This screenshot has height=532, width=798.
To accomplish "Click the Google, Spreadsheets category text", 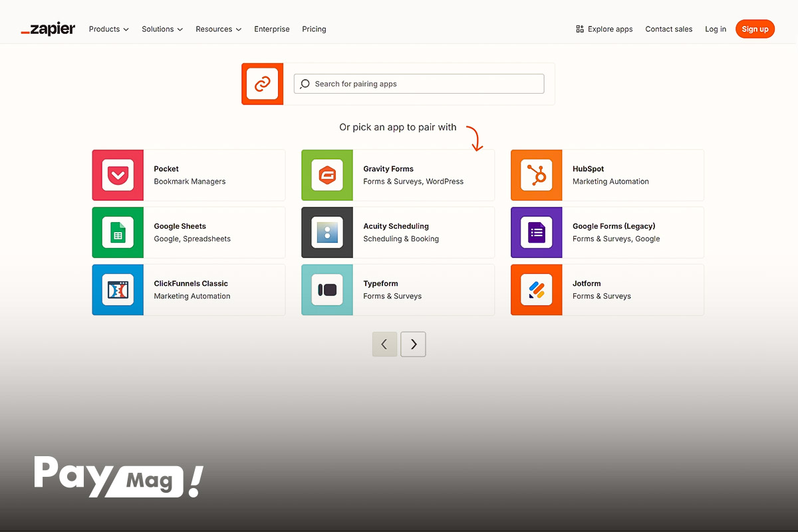I will pos(192,239).
